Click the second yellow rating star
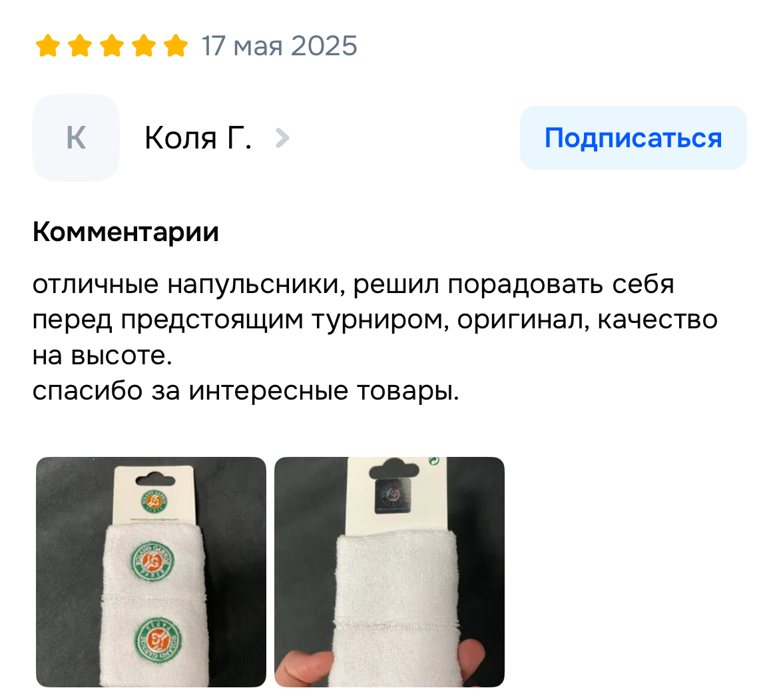Screen dimensions: 779x700 coord(80,46)
